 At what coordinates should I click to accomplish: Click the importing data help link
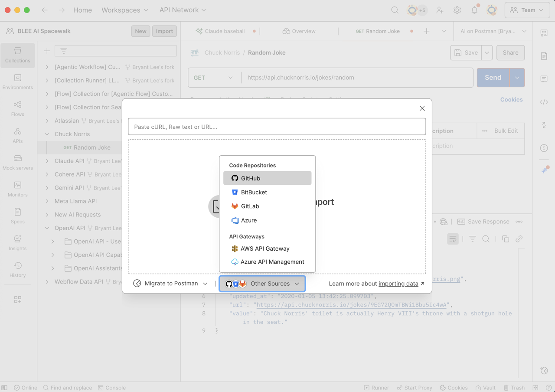398,283
